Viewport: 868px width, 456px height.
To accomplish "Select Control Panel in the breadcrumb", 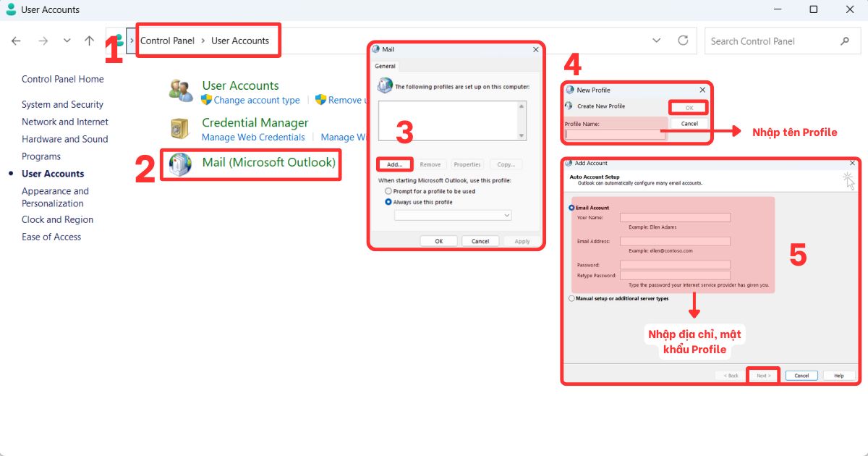I will click(x=168, y=41).
